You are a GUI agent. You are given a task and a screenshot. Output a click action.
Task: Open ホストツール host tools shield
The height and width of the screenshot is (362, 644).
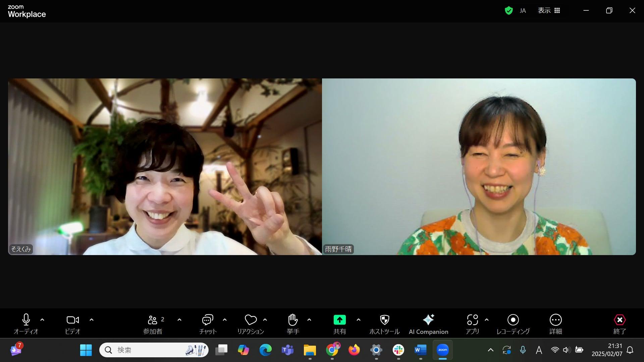pyautogui.click(x=384, y=323)
